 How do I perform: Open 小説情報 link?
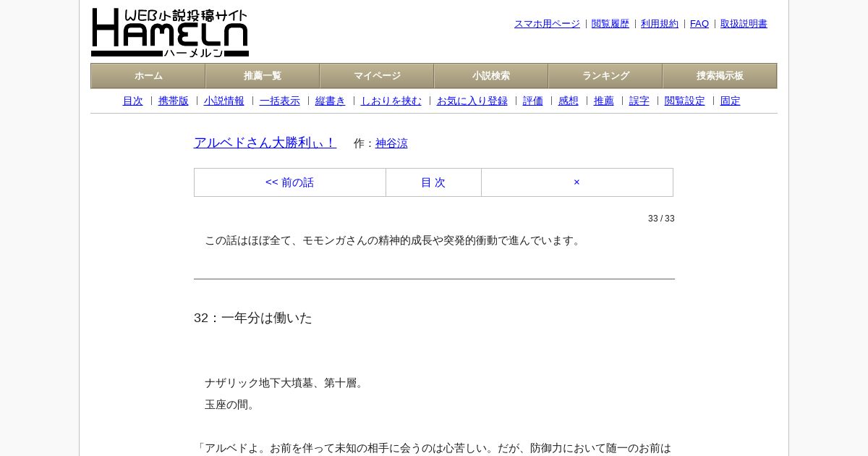[224, 101]
